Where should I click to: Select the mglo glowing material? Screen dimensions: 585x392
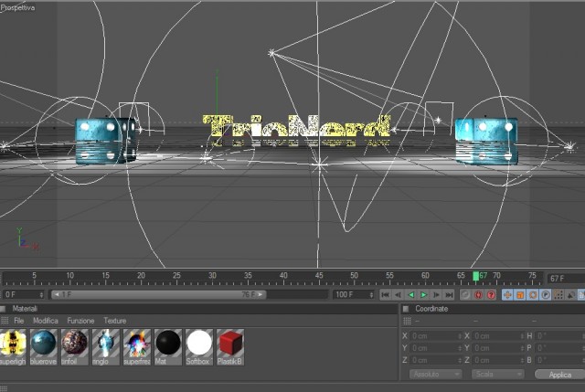point(106,347)
